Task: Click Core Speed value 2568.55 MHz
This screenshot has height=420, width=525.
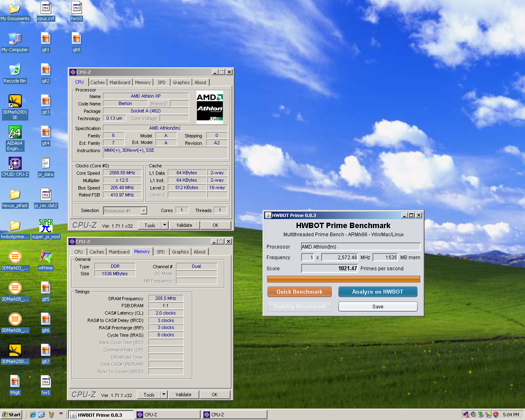Action: pos(122,173)
